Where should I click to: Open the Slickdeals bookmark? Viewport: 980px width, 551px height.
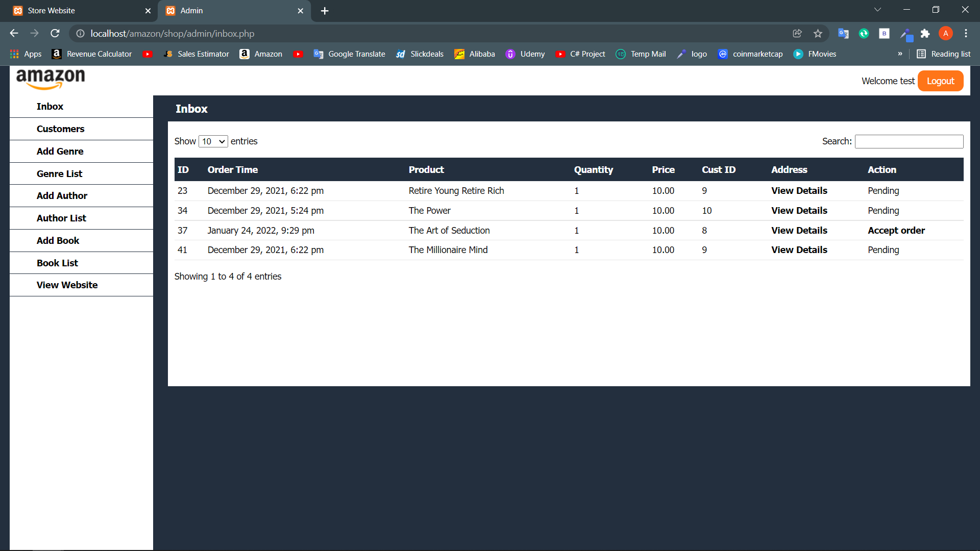pos(427,54)
